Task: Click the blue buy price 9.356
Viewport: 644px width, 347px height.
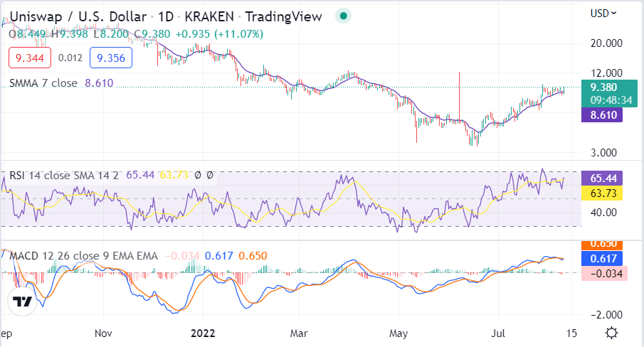Action: (x=111, y=58)
